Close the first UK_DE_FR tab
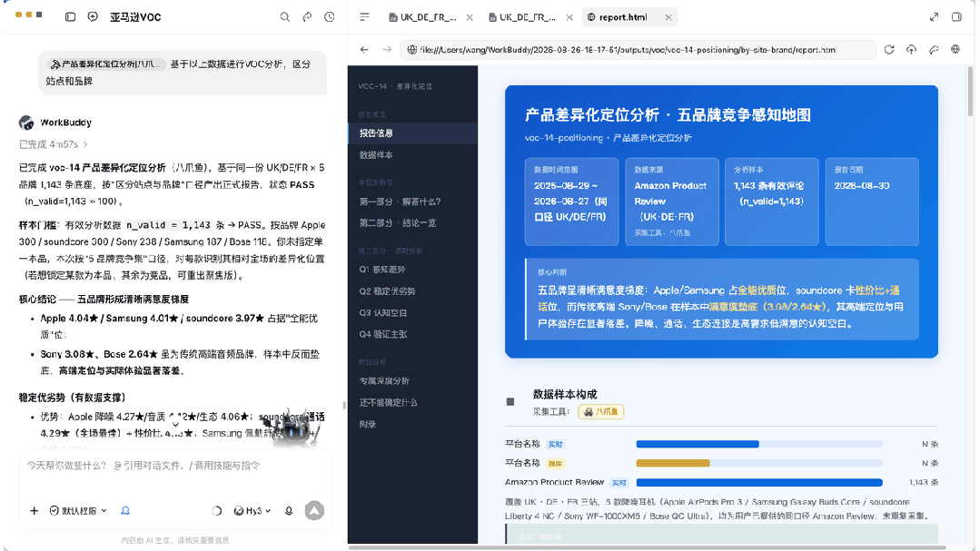 pyautogui.click(x=470, y=17)
